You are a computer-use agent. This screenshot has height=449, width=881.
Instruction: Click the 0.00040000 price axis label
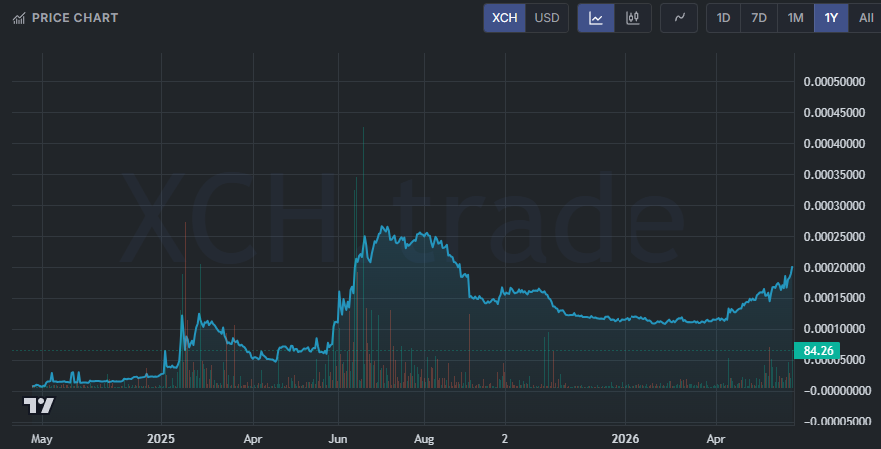(834, 144)
